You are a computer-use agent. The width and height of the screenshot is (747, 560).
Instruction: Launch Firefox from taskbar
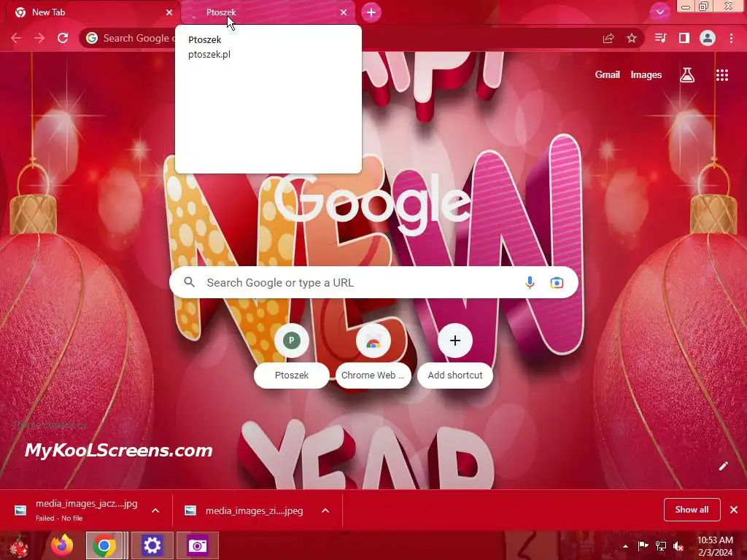(x=62, y=545)
